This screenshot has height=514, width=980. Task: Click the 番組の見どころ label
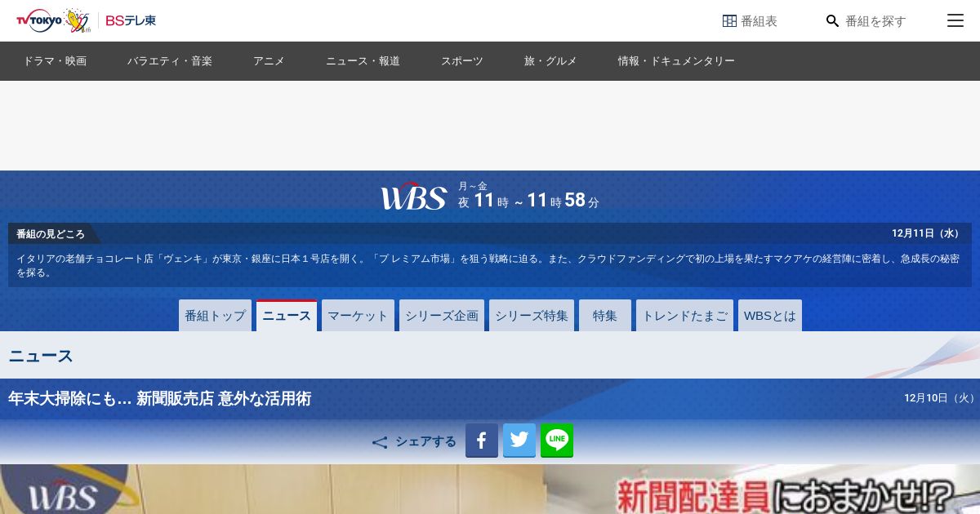click(x=51, y=233)
